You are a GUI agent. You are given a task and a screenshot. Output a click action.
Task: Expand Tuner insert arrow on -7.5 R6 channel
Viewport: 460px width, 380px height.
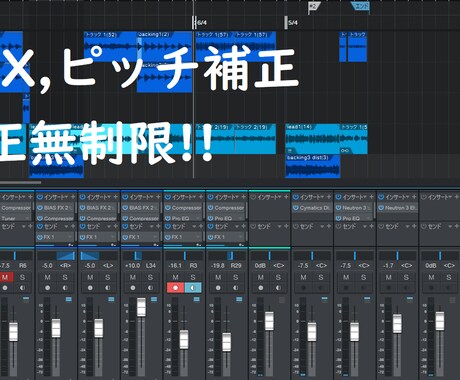click(x=28, y=218)
